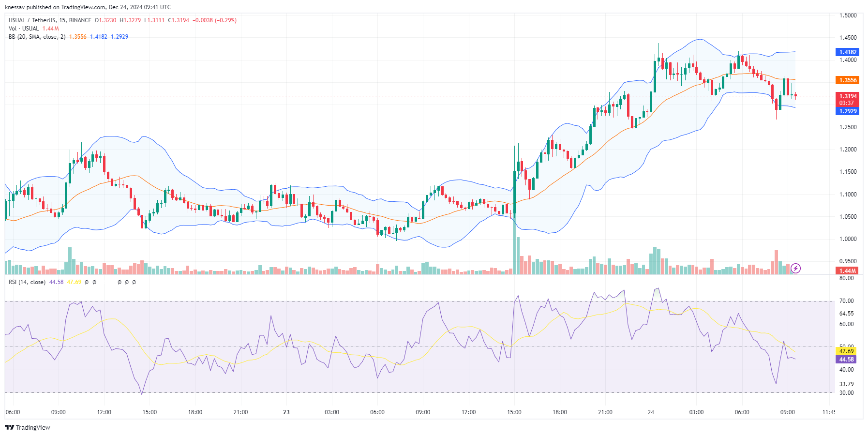Click the date label 24 on time axis
This screenshot has width=868, height=436.
(651, 412)
